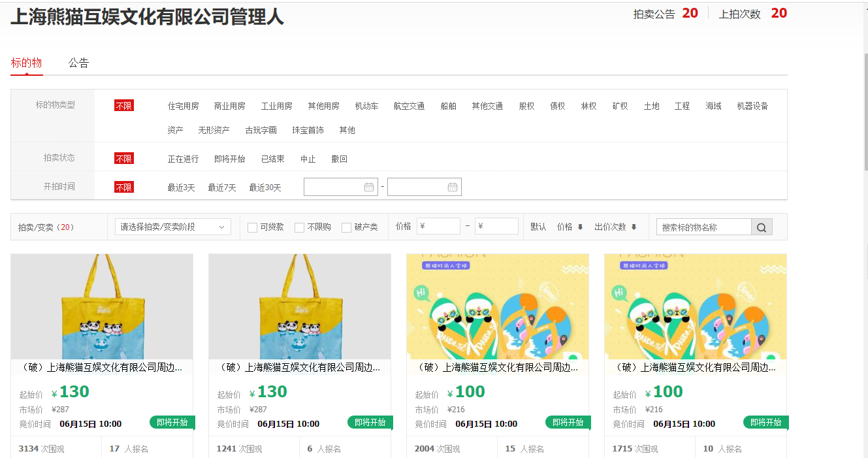Open title link of item with 15 人报名
This screenshot has width=868, height=458.
(498, 368)
